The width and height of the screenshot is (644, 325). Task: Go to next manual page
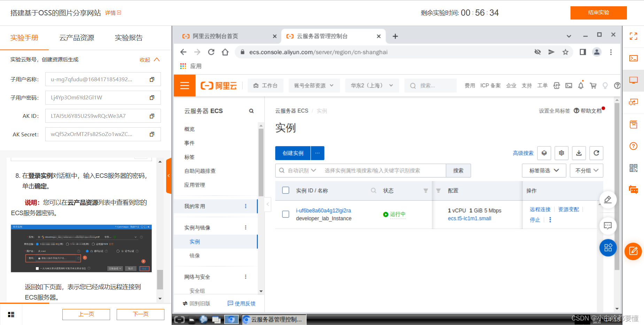pyautogui.click(x=140, y=314)
